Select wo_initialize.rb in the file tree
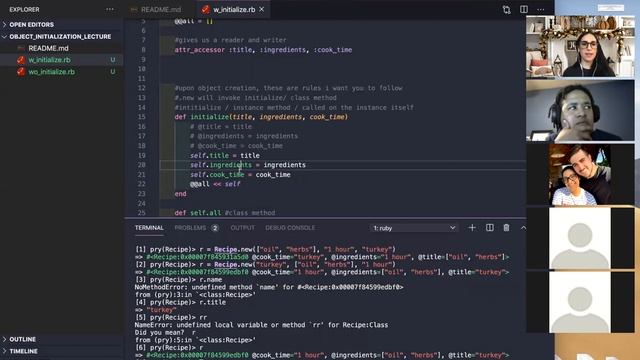 point(51,72)
